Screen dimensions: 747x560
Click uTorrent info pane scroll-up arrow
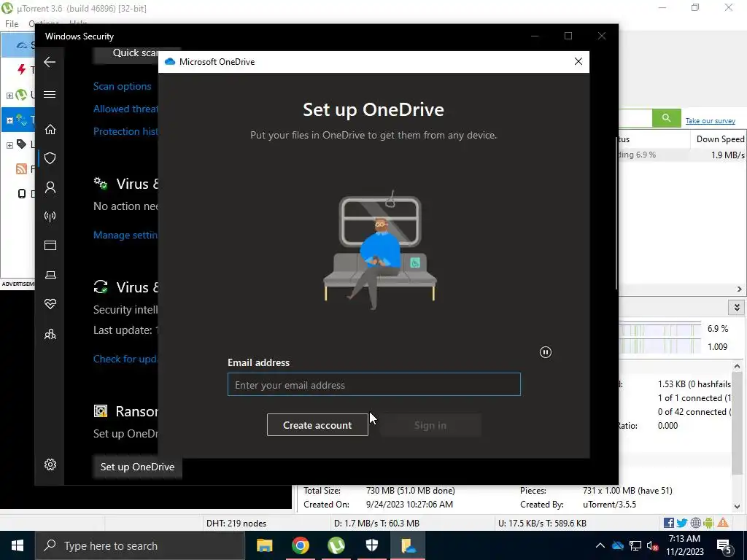737,366
